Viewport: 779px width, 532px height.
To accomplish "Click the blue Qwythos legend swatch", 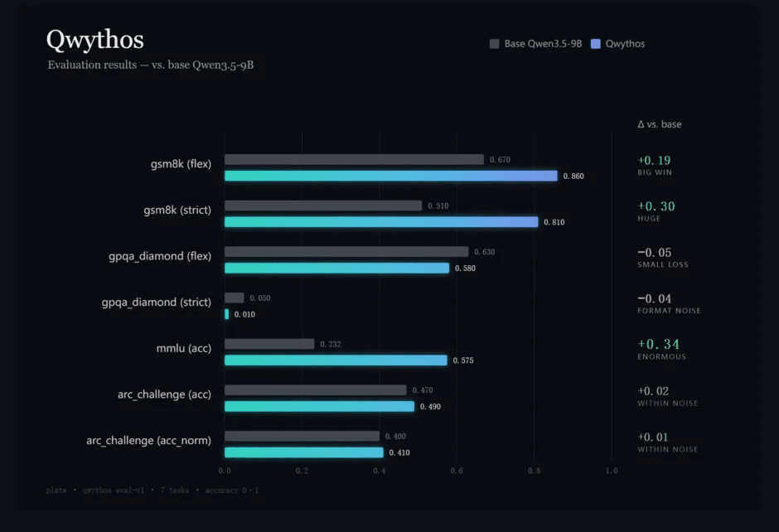I will tap(596, 44).
